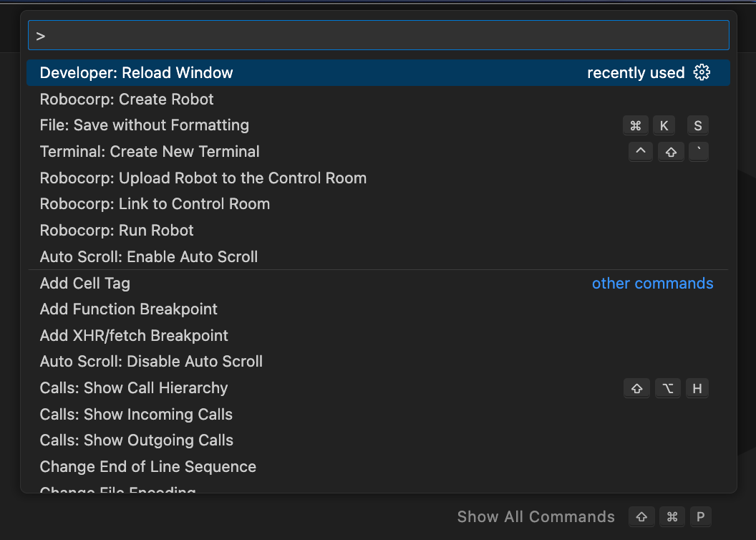Click the command palette input field
756x540 pixels.
[379, 35]
